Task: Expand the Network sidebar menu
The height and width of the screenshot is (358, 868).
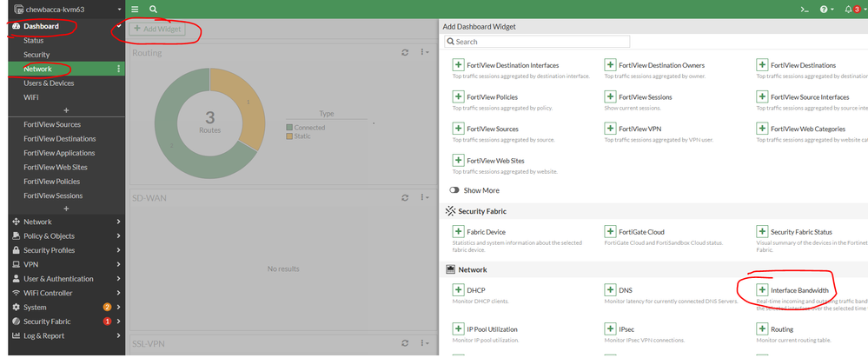Action: pos(66,222)
